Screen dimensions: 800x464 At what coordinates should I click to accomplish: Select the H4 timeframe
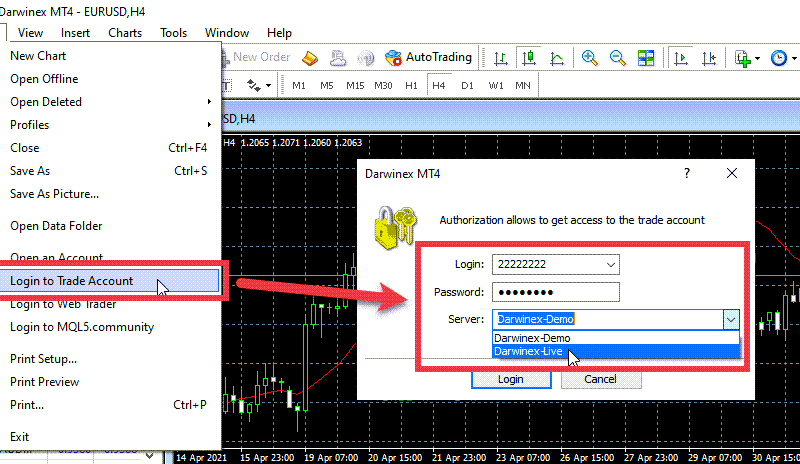439,85
